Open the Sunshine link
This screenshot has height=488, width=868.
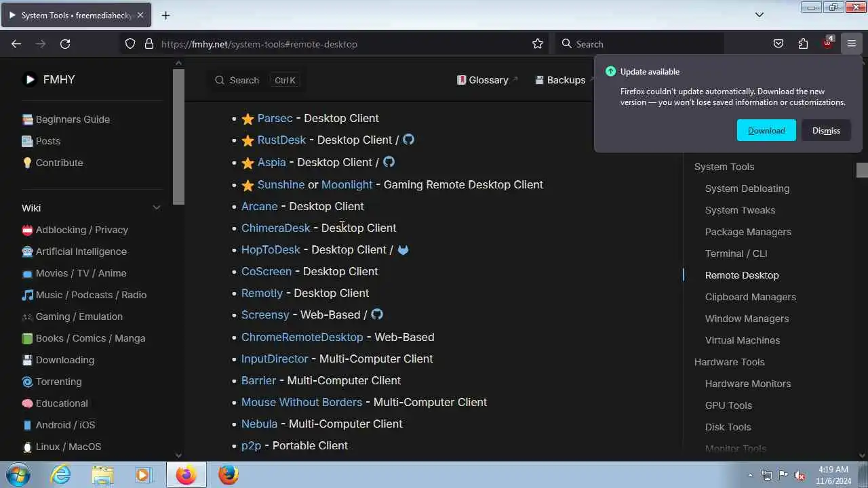click(x=281, y=184)
